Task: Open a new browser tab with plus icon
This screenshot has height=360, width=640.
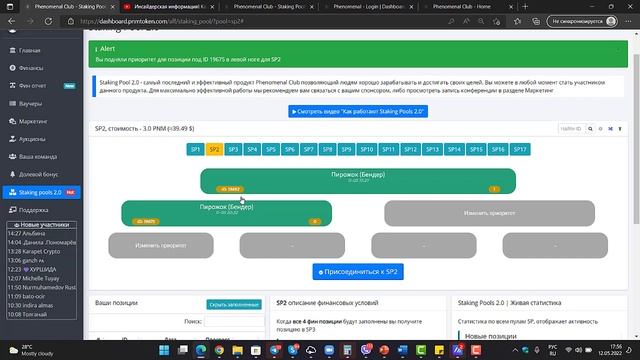Action: [x=525, y=7]
